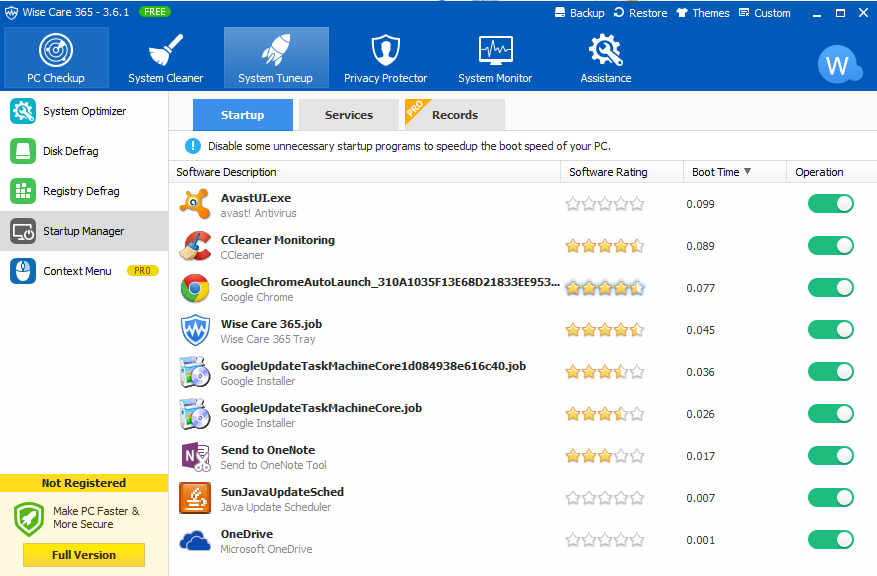Viewport: 877px width, 576px height.
Task: Click the Not Registered banner
Action: point(84,483)
